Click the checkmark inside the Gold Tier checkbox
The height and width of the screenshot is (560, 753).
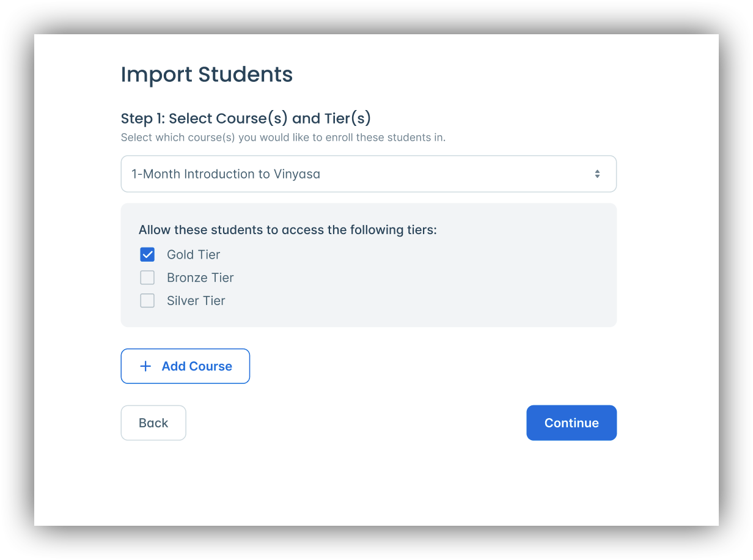(x=147, y=254)
